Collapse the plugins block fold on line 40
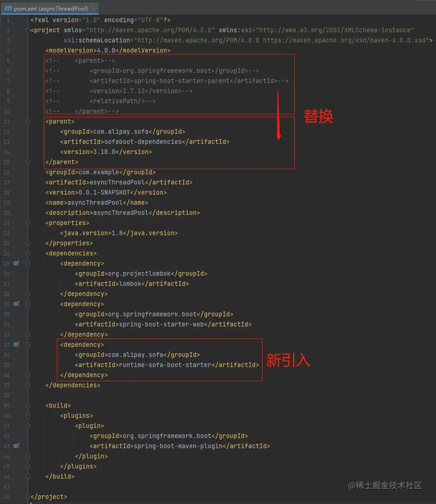The height and width of the screenshot is (504, 436). tap(28, 415)
